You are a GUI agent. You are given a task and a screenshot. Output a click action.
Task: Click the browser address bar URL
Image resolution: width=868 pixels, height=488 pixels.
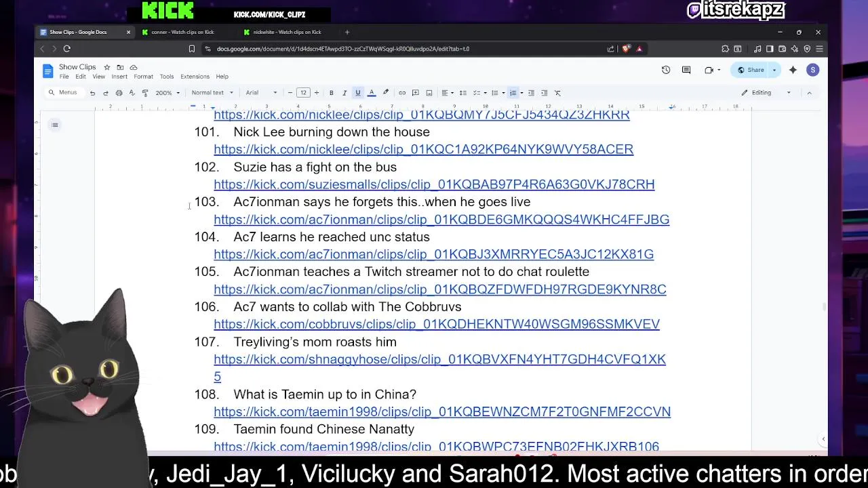(x=343, y=49)
